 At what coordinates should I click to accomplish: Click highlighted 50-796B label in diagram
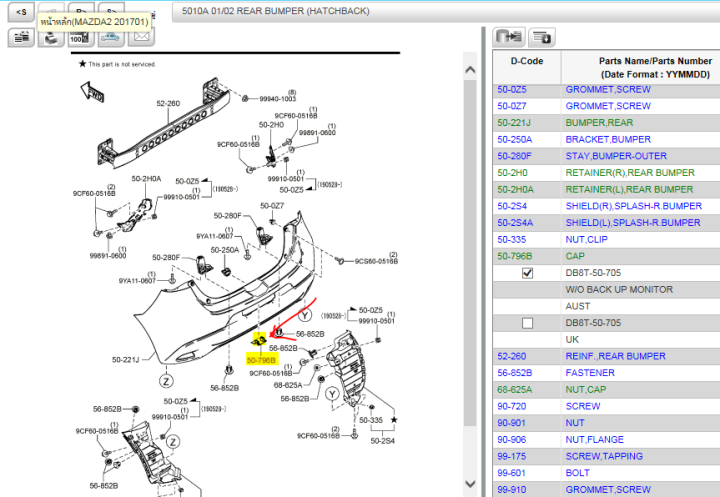pyautogui.click(x=261, y=359)
